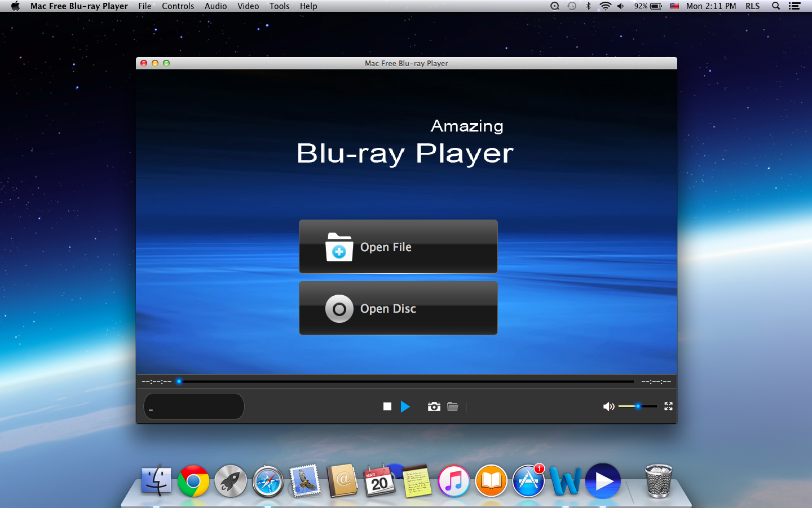Open Trash from the Dock
Screen dimensions: 812x508
pyautogui.click(x=658, y=481)
